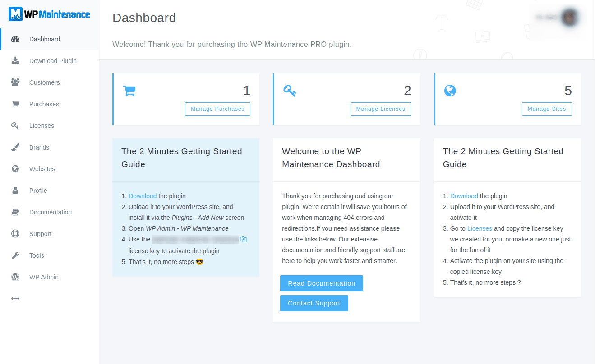Open the user avatar in the header

click(x=570, y=18)
